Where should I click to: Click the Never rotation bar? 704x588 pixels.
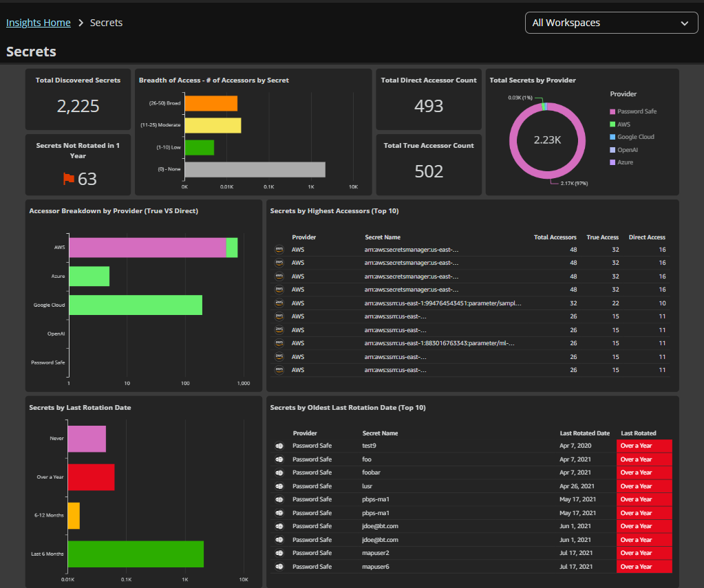pos(87,439)
